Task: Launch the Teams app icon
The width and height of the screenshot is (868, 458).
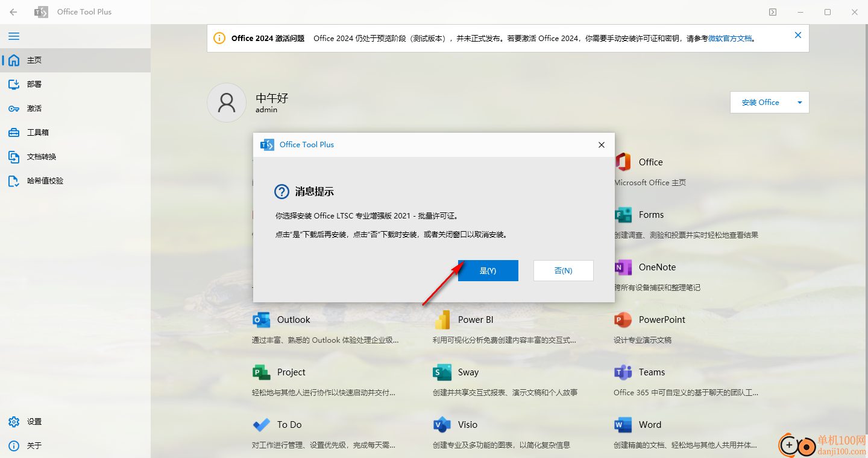Action: (x=623, y=372)
